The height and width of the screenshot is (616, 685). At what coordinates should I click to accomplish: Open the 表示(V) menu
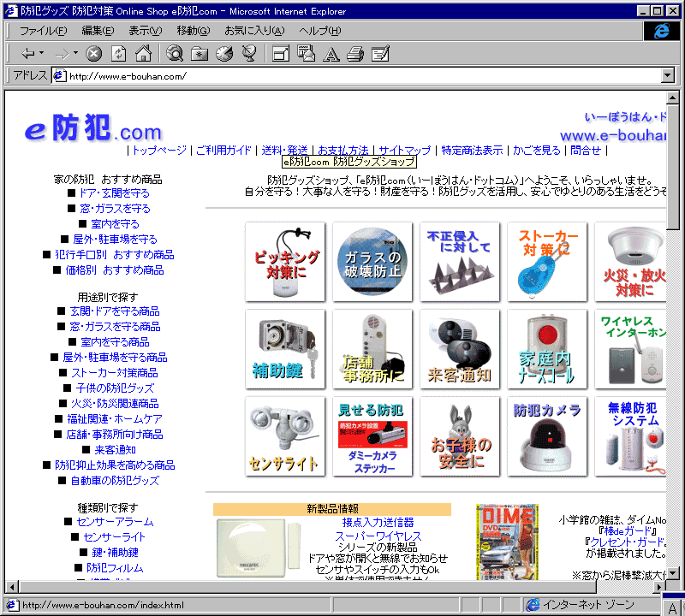pyautogui.click(x=145, y=31)
